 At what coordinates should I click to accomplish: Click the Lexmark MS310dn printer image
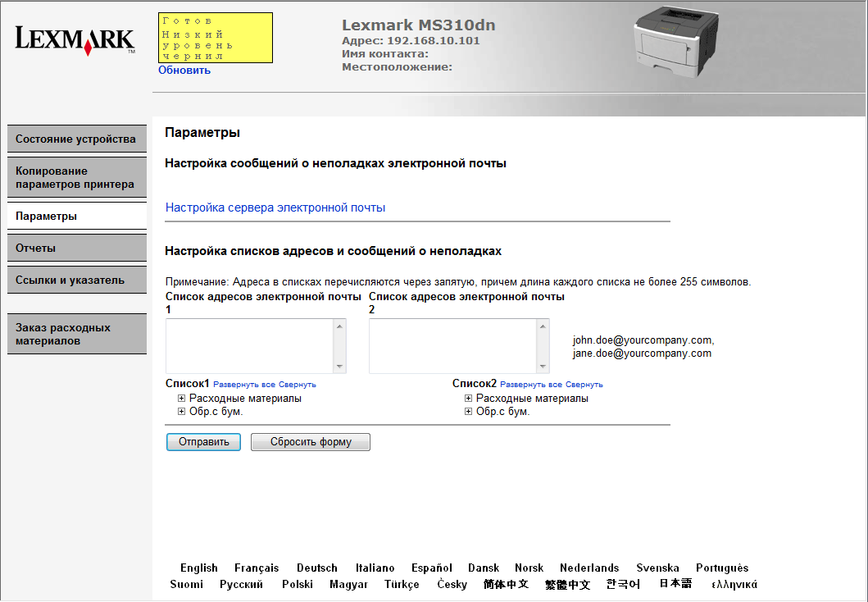click(677, 43)
